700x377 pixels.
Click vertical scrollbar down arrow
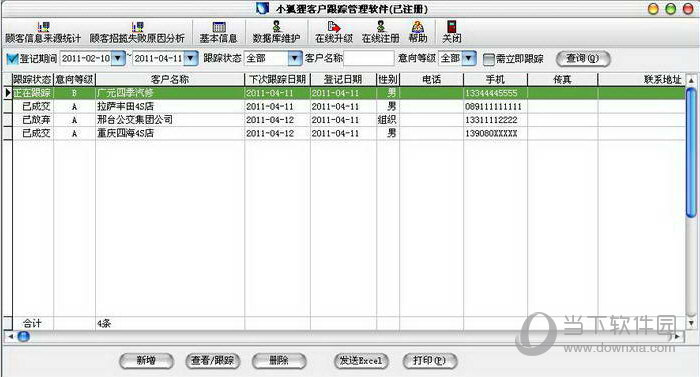(x=691, y=323)
